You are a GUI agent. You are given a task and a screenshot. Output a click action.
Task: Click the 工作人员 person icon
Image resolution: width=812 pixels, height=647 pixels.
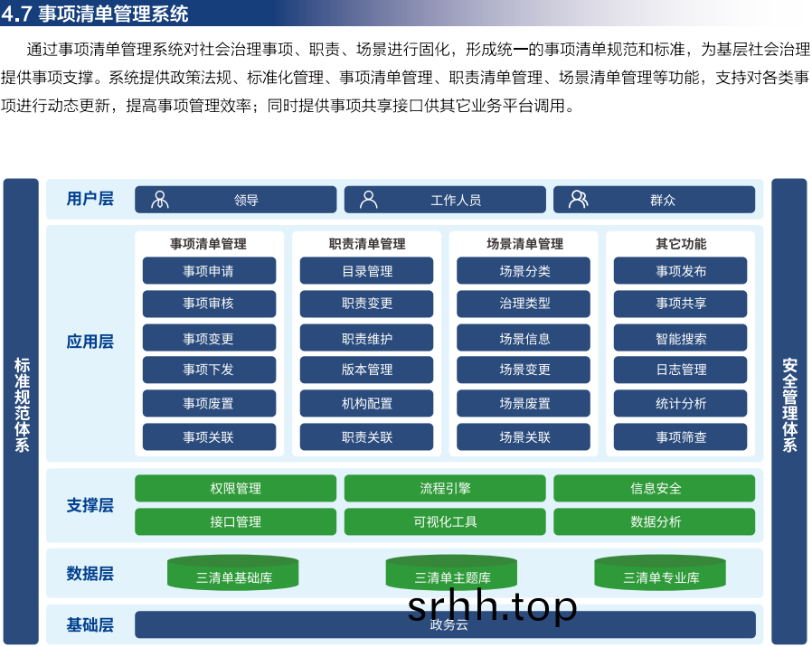coord(368,200)
